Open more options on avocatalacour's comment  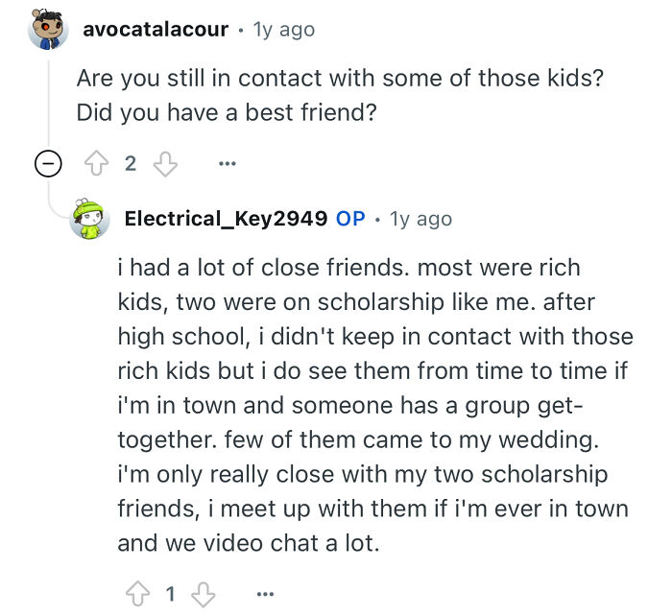pos(227,164)
